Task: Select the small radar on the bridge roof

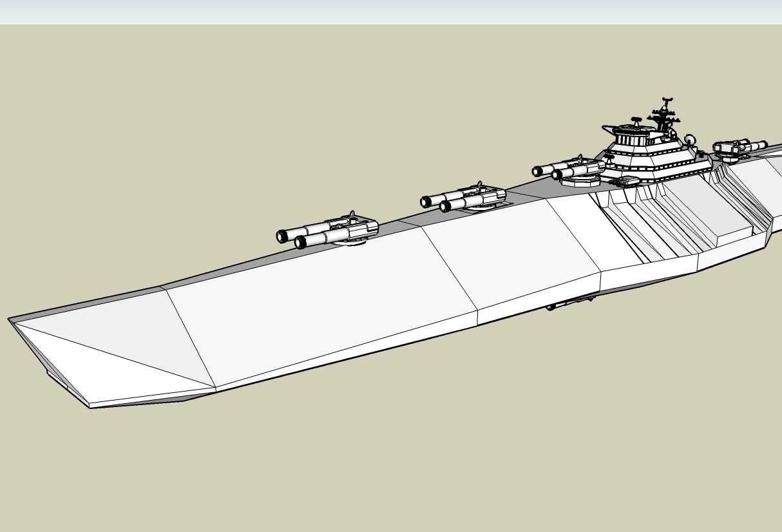Action: [635, 119]
